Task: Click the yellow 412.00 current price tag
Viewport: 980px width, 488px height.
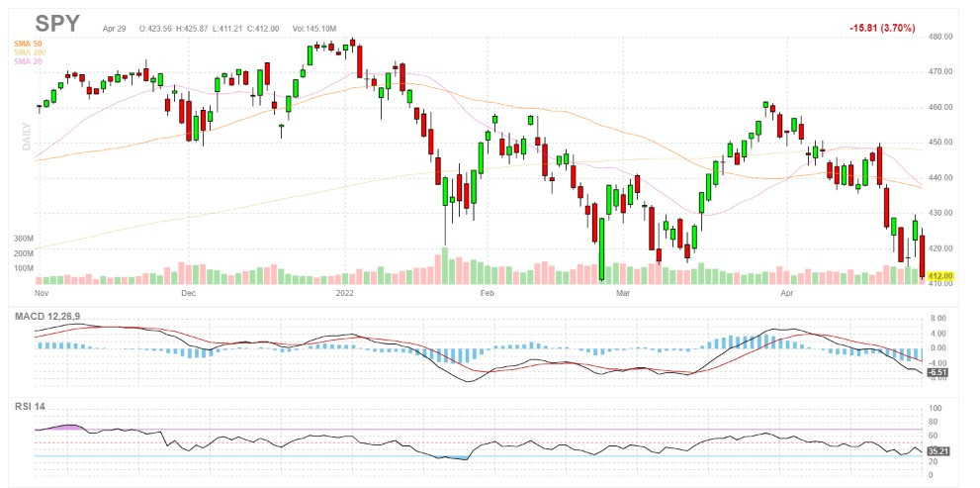Action: [x=941, y=276]
